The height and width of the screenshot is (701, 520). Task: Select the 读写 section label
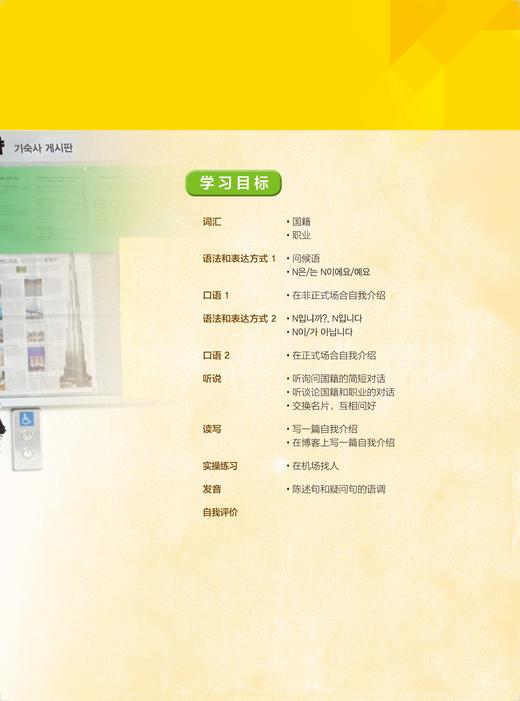pos(212,430)
